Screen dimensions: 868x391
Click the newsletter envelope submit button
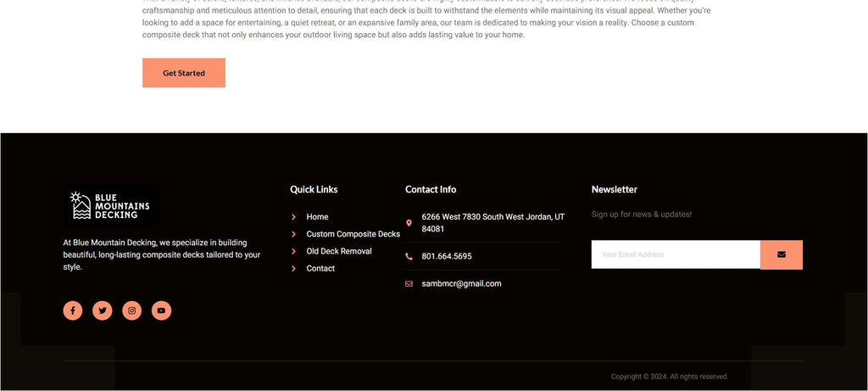pos(781,254)
